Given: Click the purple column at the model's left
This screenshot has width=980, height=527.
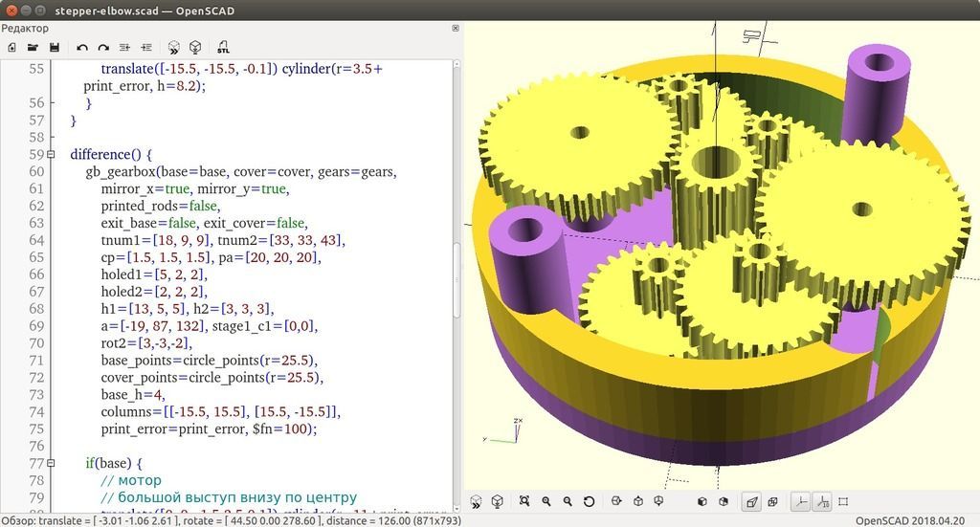Looking at the screenshot, I should [x=530, y=261].
